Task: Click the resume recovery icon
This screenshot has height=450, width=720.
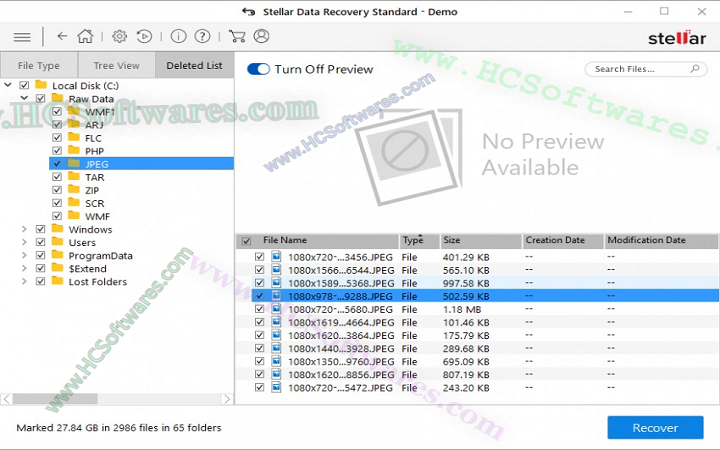Action: coord(145,36)
